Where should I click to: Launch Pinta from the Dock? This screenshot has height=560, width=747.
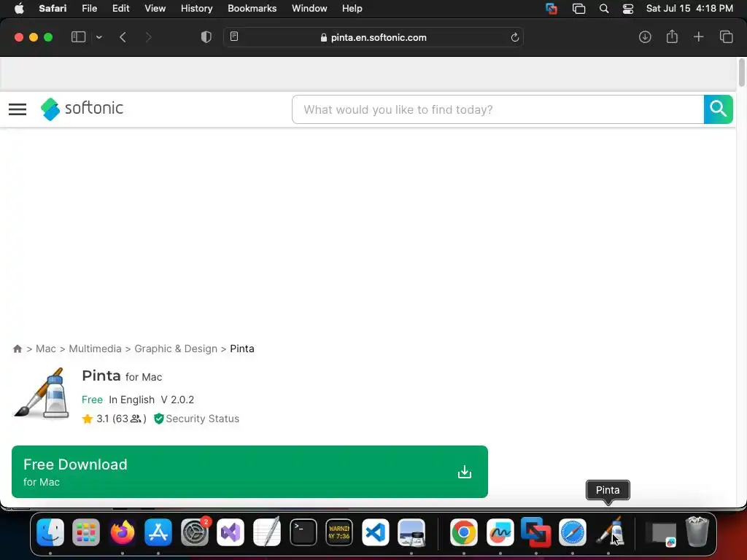pos(608,532)
